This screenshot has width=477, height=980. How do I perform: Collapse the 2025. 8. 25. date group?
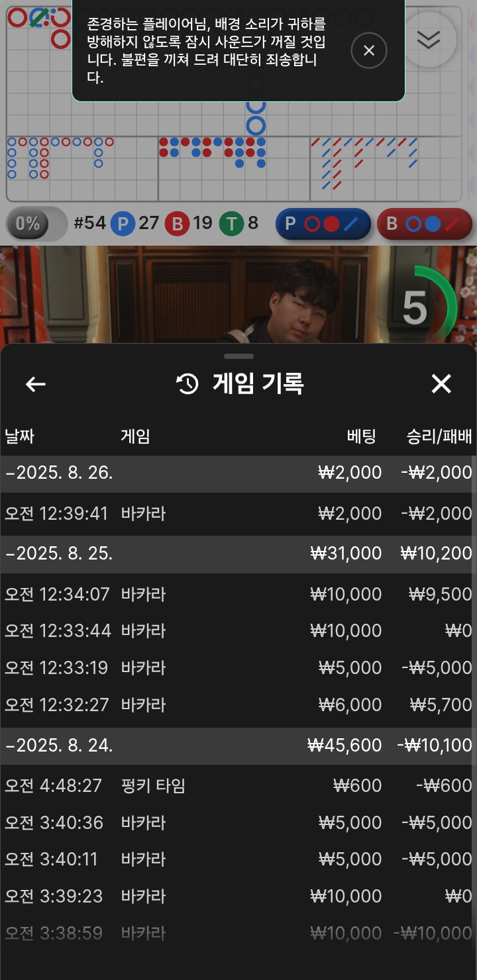point(238,554)
